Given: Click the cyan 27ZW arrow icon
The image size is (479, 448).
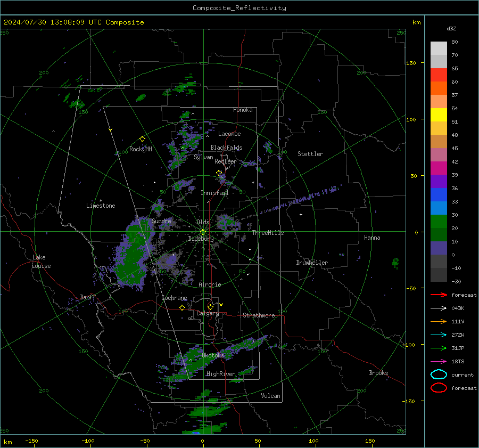Looking at the screenshot, I should click(439, 335).
